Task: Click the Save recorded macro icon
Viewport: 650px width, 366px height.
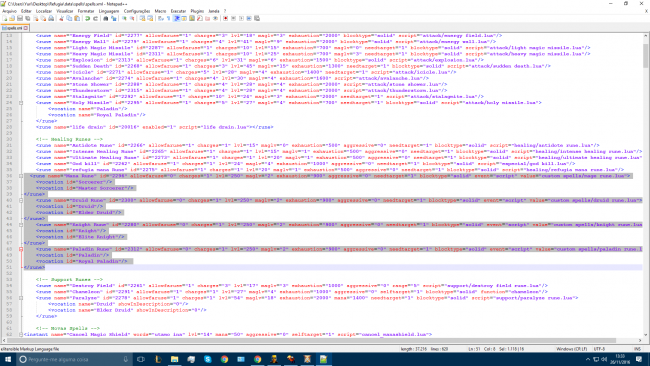Action: click(x=257, y=18)
